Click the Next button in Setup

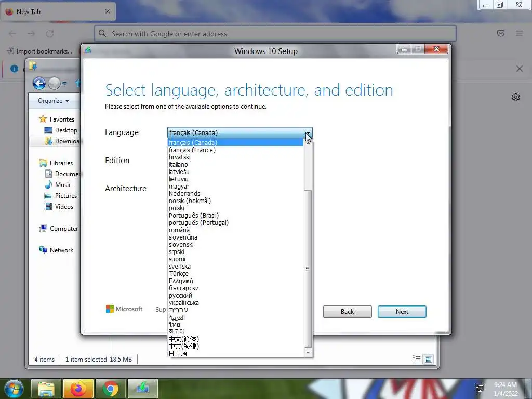point(402,312)
